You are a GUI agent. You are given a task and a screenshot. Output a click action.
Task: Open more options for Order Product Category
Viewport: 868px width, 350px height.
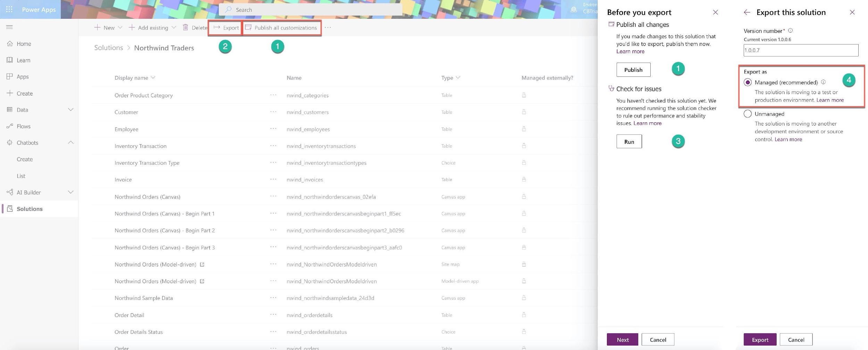(273, 95)
